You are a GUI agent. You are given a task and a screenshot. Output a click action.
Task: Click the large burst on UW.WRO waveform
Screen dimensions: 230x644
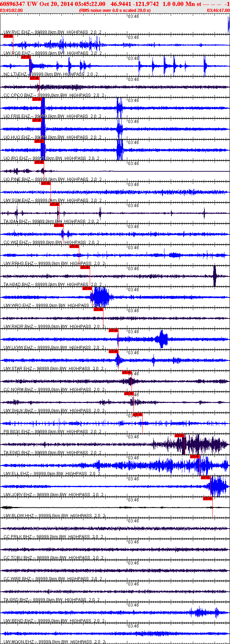(101, 297)
